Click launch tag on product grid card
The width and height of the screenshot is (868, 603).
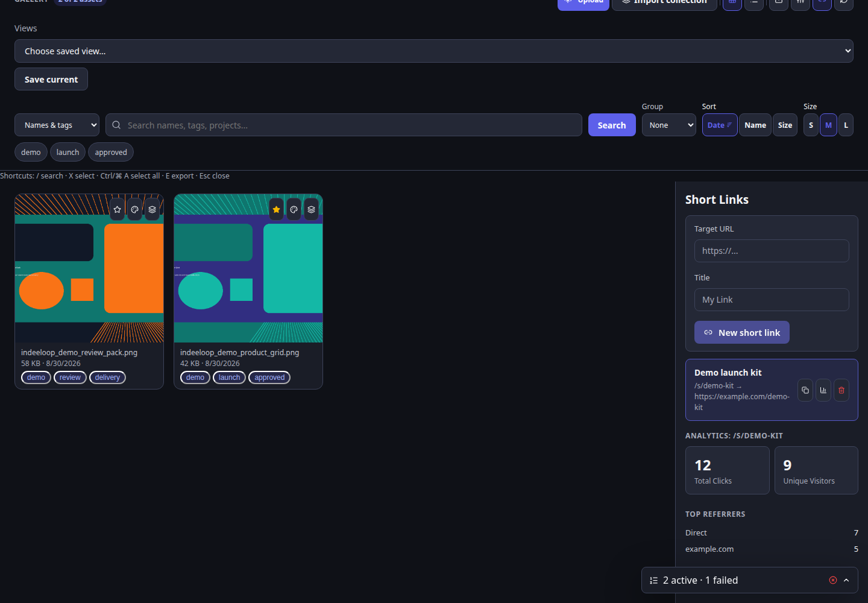click(229, 377)
